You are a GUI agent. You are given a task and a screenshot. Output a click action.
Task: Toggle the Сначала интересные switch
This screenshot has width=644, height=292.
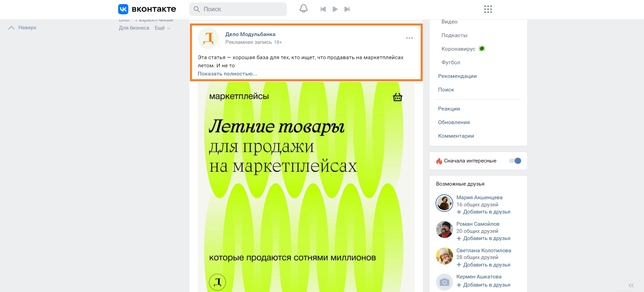(x=515, y=161)
